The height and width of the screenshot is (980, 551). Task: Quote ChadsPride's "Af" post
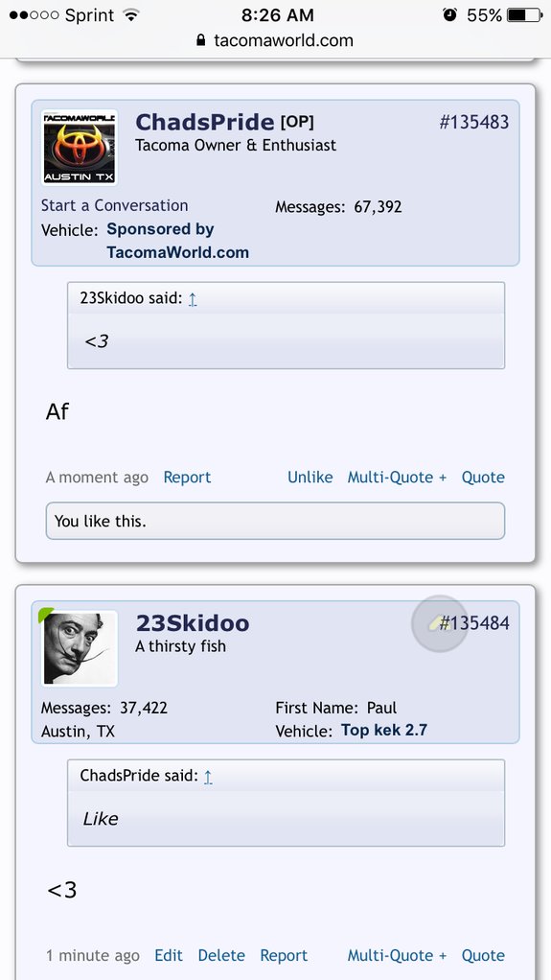(483, 478)
